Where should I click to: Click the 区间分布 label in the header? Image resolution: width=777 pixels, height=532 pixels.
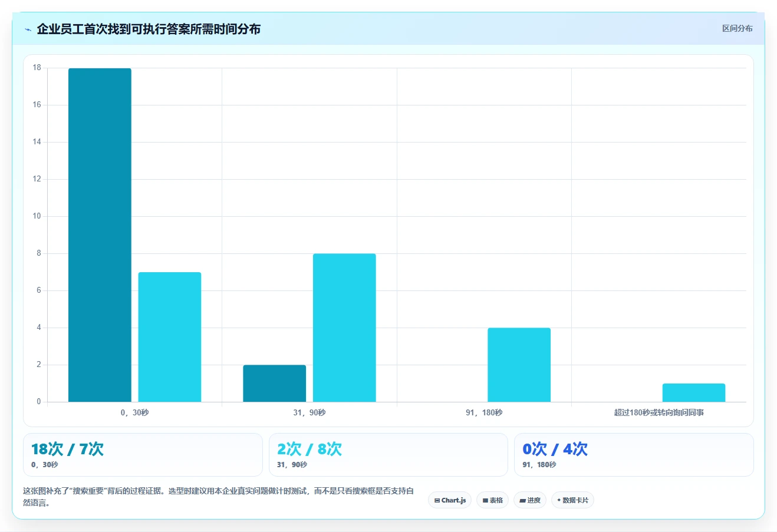coord(738,28)
